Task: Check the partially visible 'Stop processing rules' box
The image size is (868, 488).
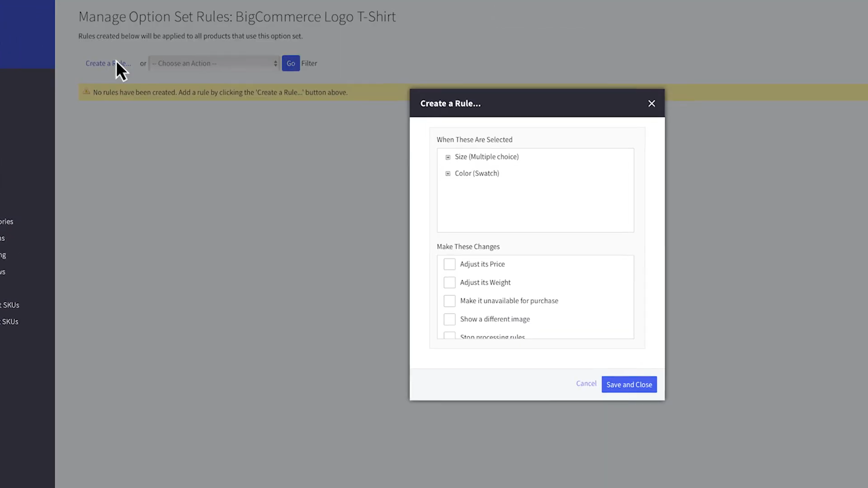Action: click(x=449, y=335)
